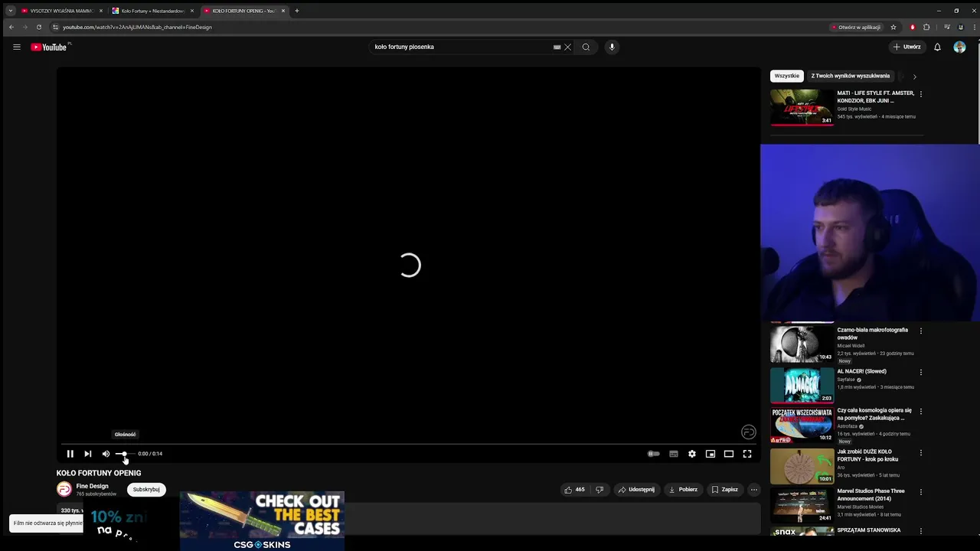This screenshot has height=551, width=980.
Task: Click the video progress bar
Action: pos(409,444)
